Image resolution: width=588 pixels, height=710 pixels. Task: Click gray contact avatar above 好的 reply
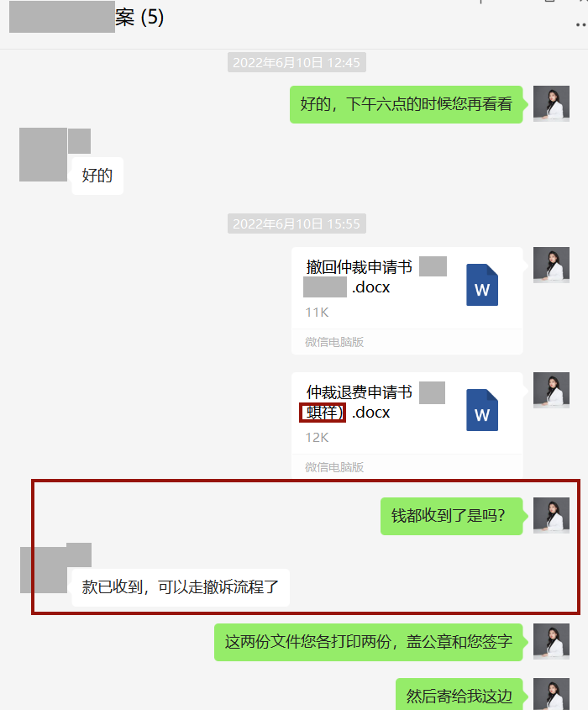(43, 155)
